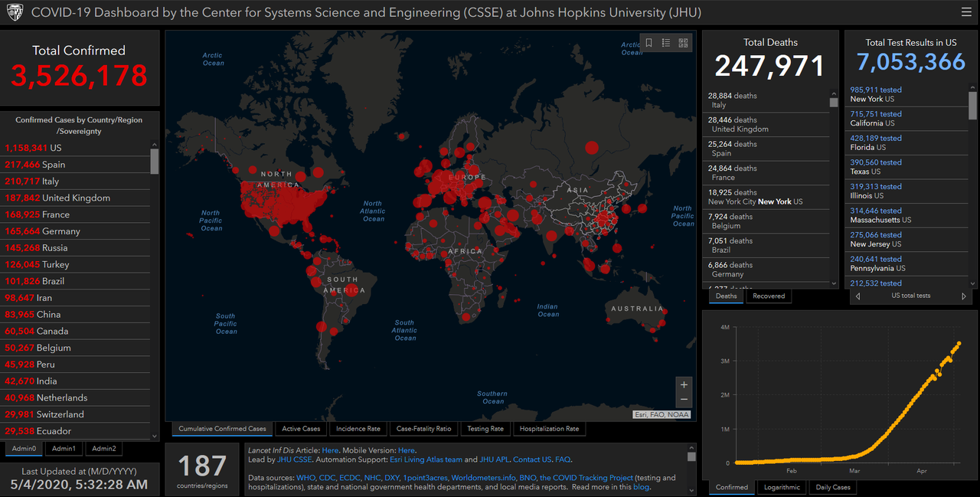The image size is (980, 497).
Task: Open the WHO data source link
Action: coord(305,478)
